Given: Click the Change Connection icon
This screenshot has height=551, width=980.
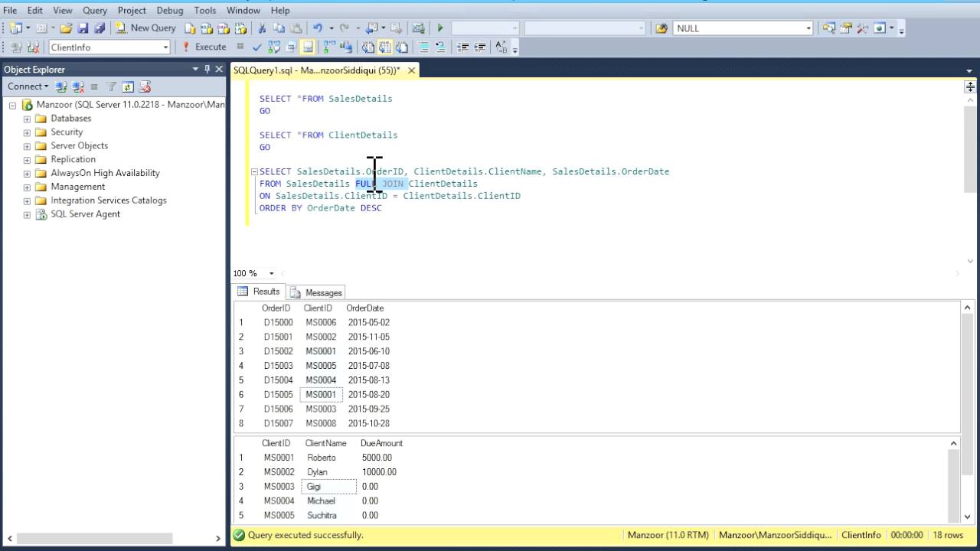Looking at the screenshot, I should [31, 47].
